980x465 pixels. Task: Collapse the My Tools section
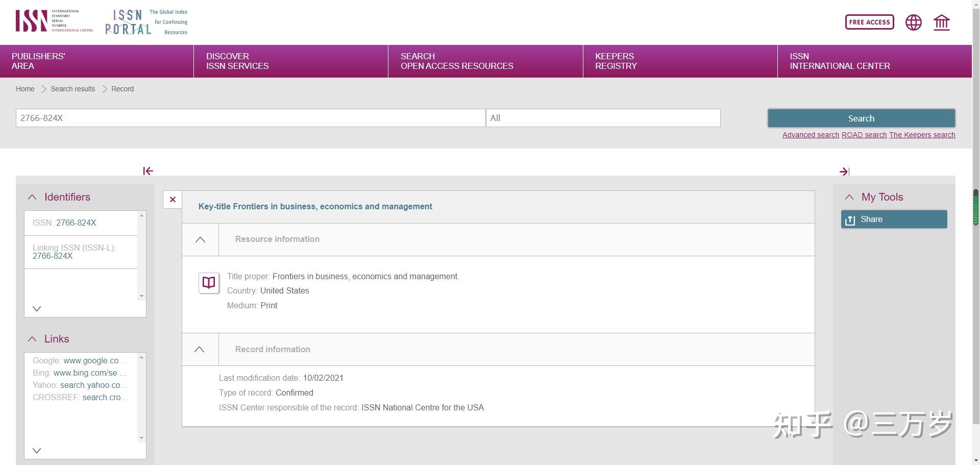click(849, 197)
